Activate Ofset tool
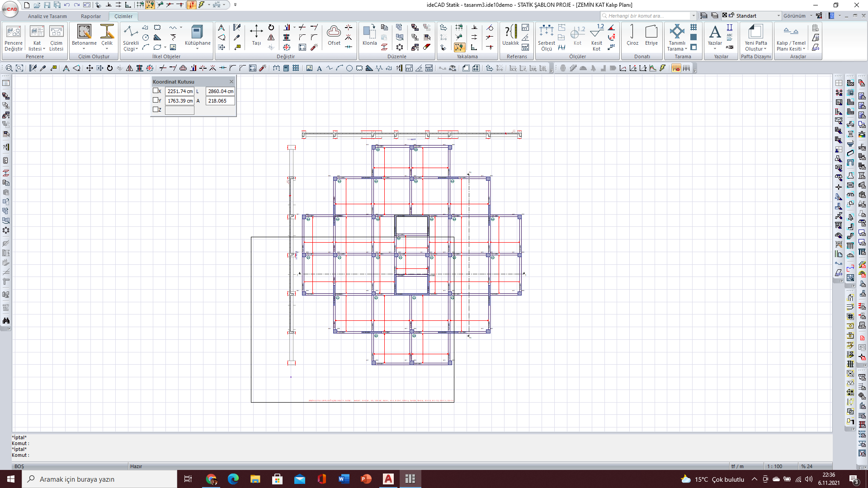The width and height of the screenshot is (868, 488). 334,35
